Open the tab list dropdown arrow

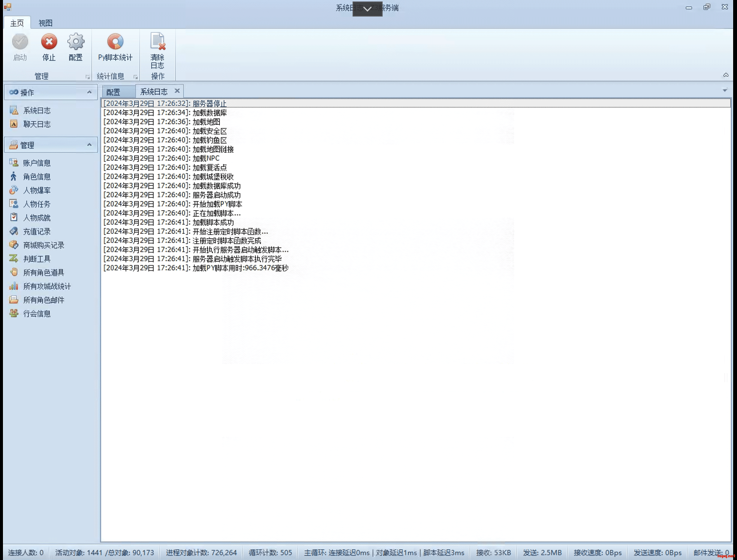[725, 90]
